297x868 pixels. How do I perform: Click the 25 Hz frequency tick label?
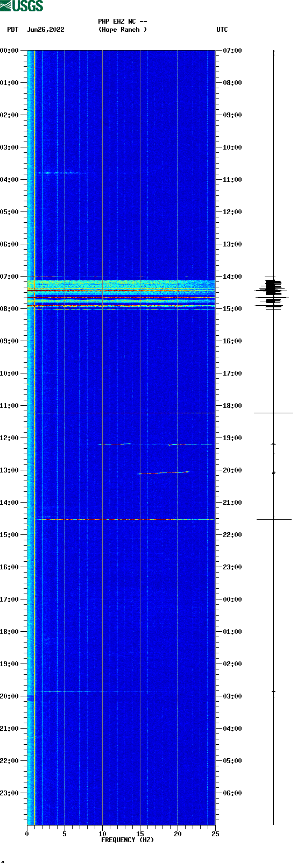[215, 834]
